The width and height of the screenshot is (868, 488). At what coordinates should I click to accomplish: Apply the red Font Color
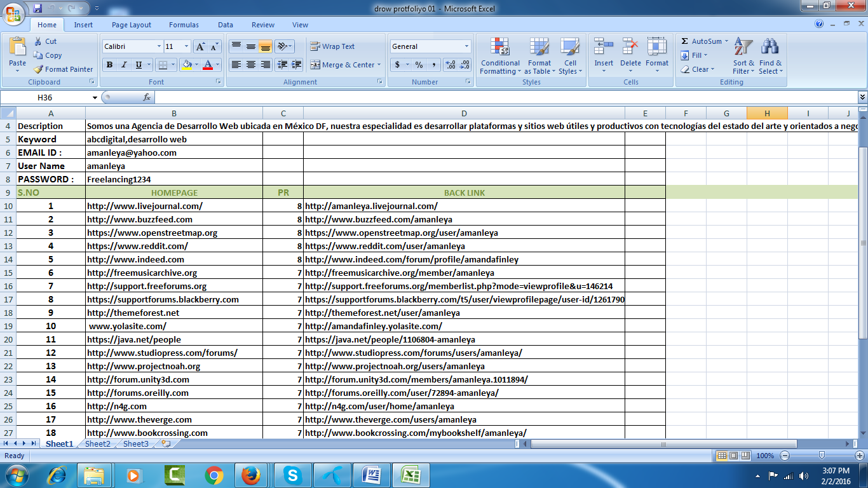point(208,65)
